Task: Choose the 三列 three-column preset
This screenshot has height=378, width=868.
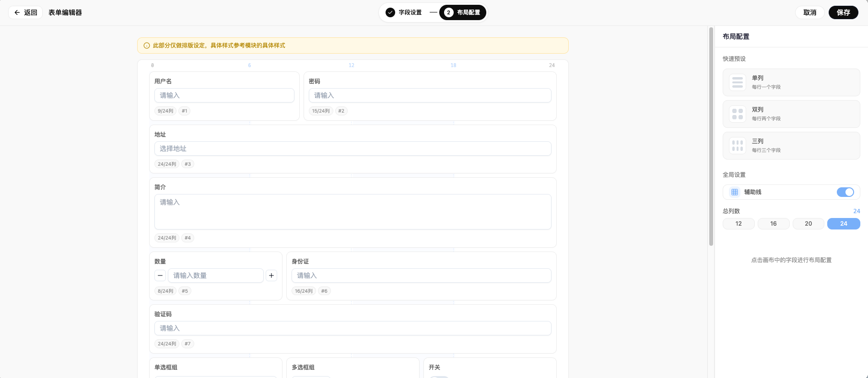Action: tap(791, 146)
